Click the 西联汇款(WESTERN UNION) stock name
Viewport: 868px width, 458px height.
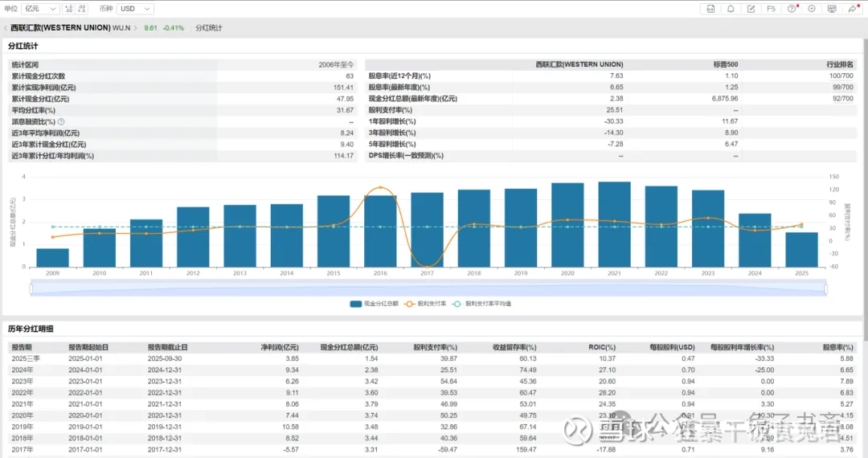click(60, 28)
